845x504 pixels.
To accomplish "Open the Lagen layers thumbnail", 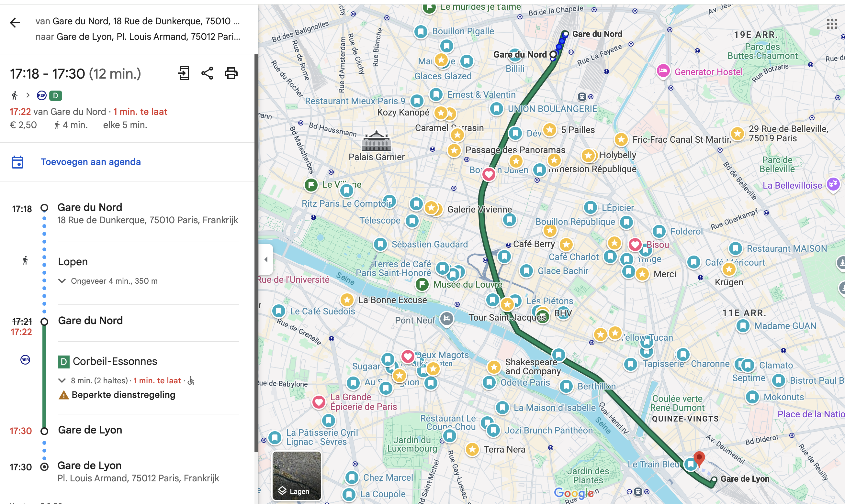I will [297, 476].
